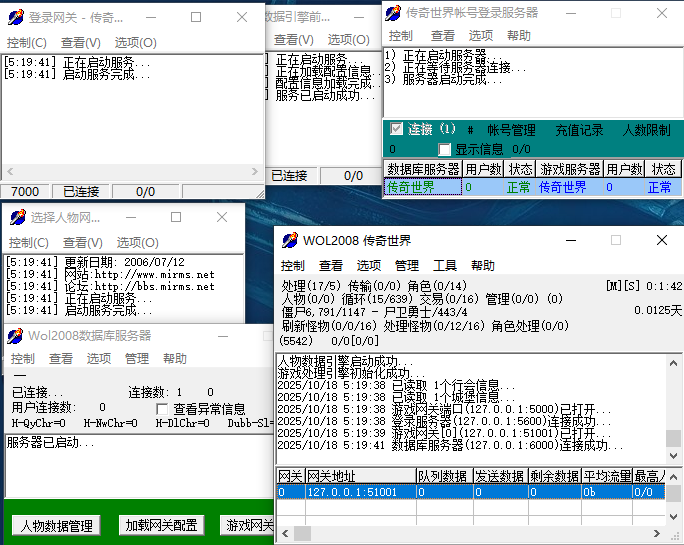
Task: Click the log scroll-down arrow in WOL2008
Action: (x=673, y=456)
